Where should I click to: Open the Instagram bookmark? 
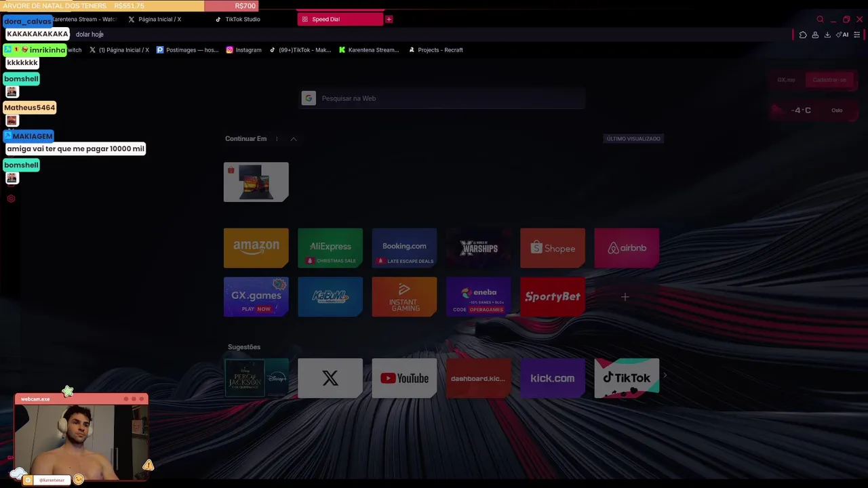pos(243,49)
